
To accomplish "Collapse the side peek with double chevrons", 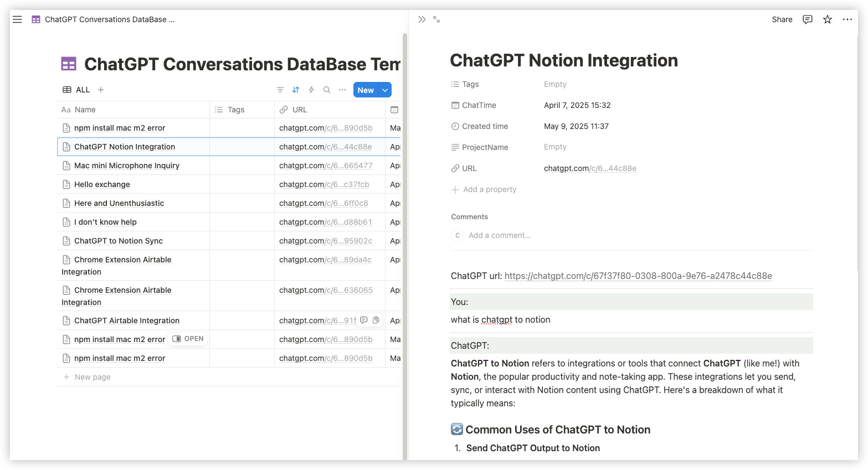I will (422, 19).
